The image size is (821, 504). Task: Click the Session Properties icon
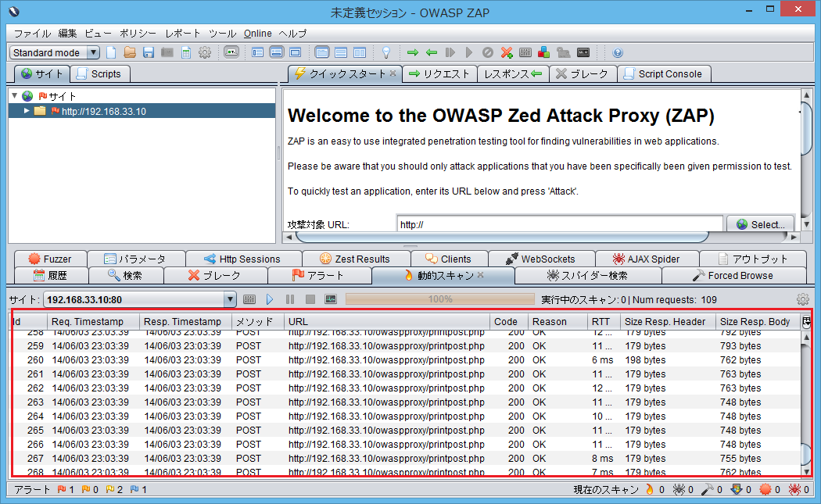pos(186,52)
